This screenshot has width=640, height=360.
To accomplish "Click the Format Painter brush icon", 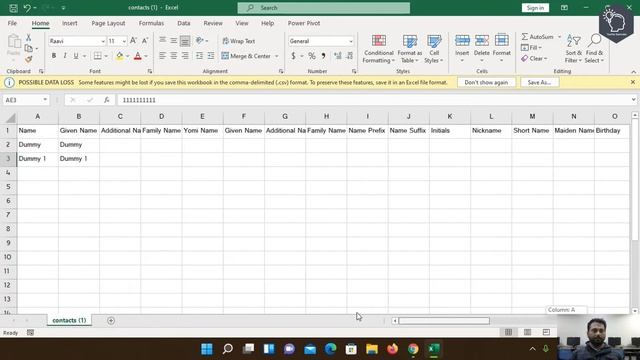I will (29, 59).
